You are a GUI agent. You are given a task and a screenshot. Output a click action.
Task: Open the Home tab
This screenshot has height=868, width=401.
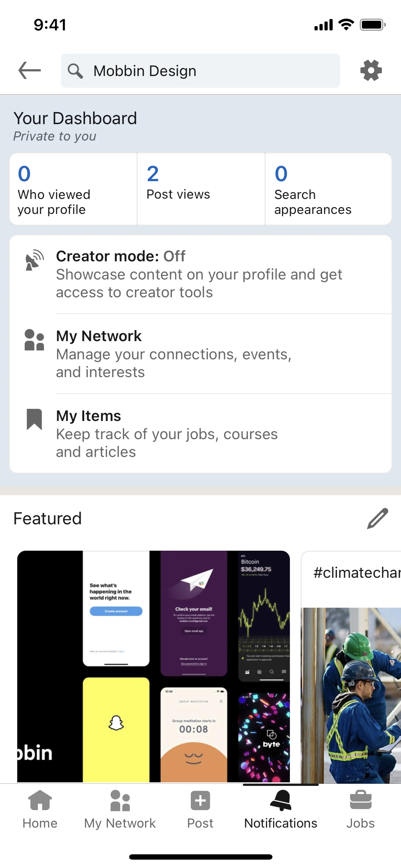(x=40, y=809)
